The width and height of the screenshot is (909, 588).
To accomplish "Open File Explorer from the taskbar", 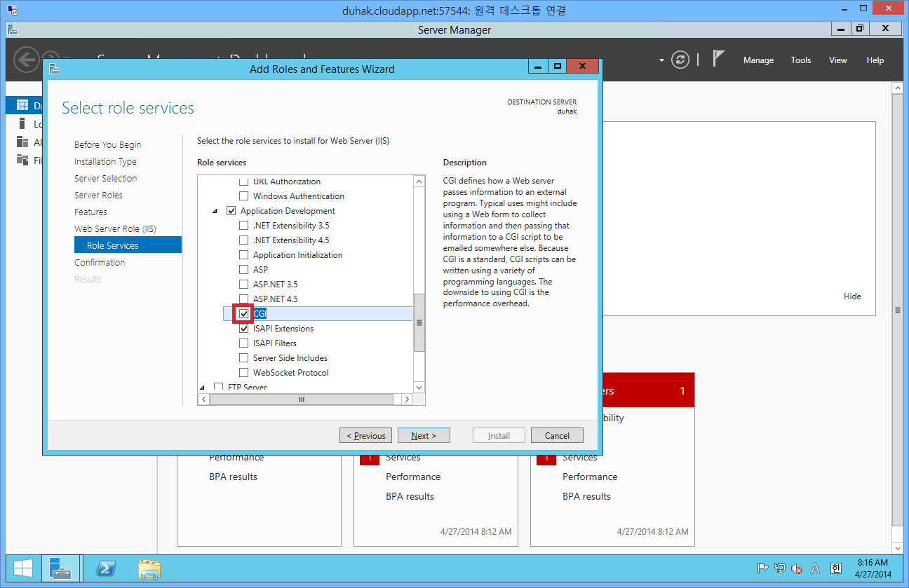I will (149, 568).
